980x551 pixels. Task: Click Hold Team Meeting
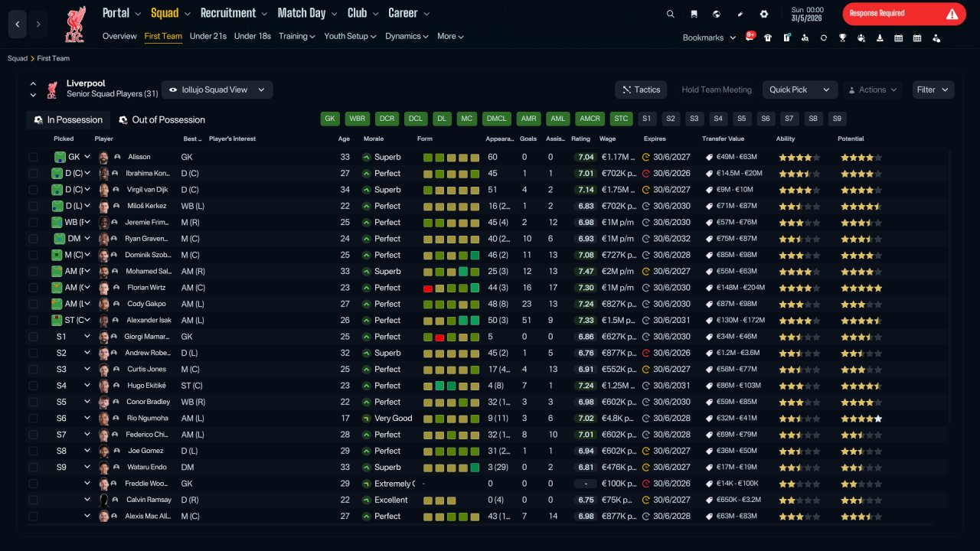(717, 90)
